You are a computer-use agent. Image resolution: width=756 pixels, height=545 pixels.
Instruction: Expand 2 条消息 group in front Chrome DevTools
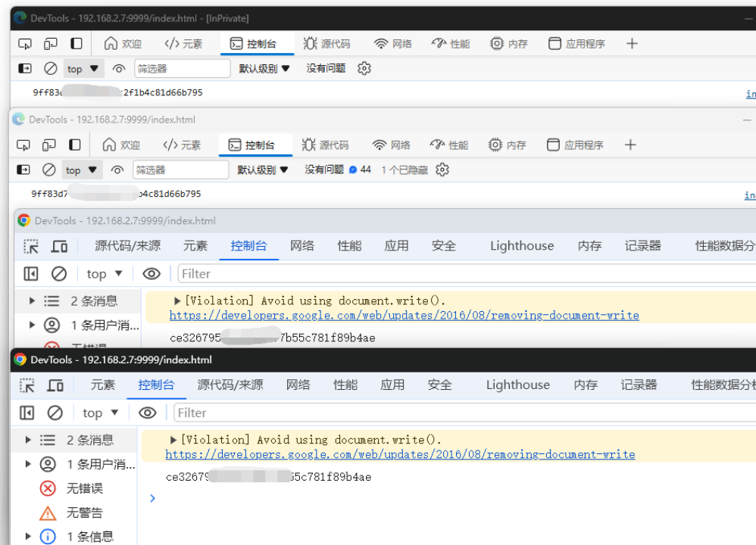(x=28, y=440)
